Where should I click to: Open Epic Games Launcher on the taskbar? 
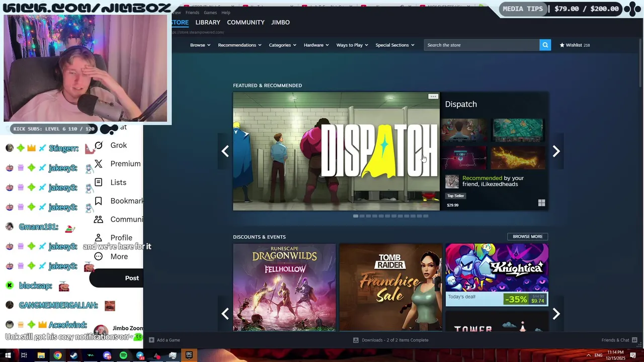pos(189,355)
